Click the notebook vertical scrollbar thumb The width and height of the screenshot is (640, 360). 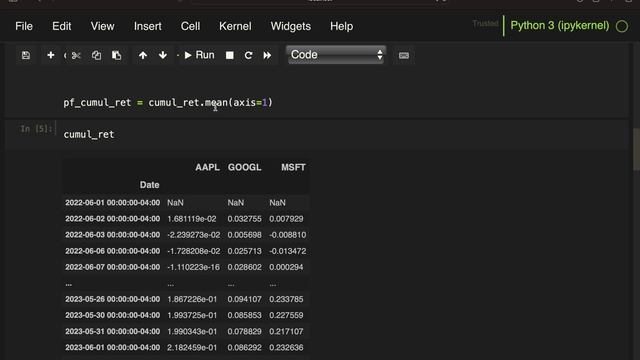[x=636, y=149]
